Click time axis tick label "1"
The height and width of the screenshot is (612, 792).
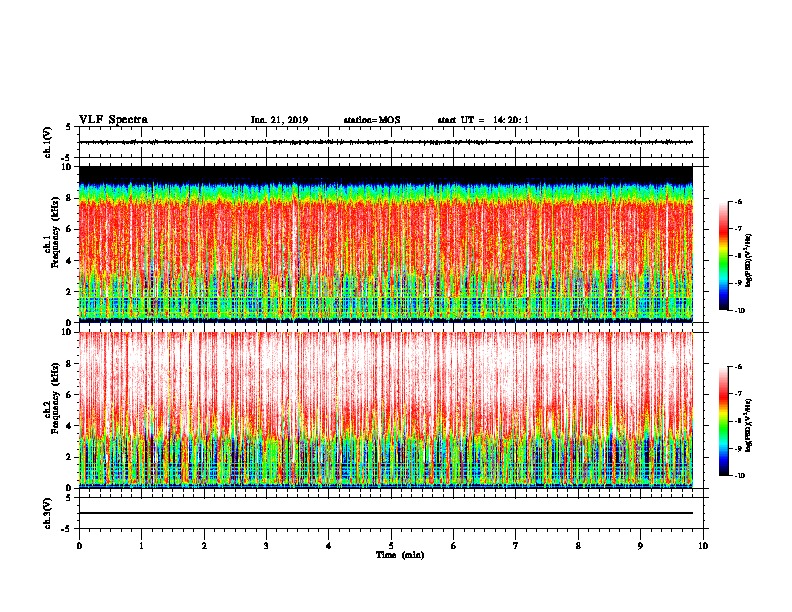pos(141,546)
